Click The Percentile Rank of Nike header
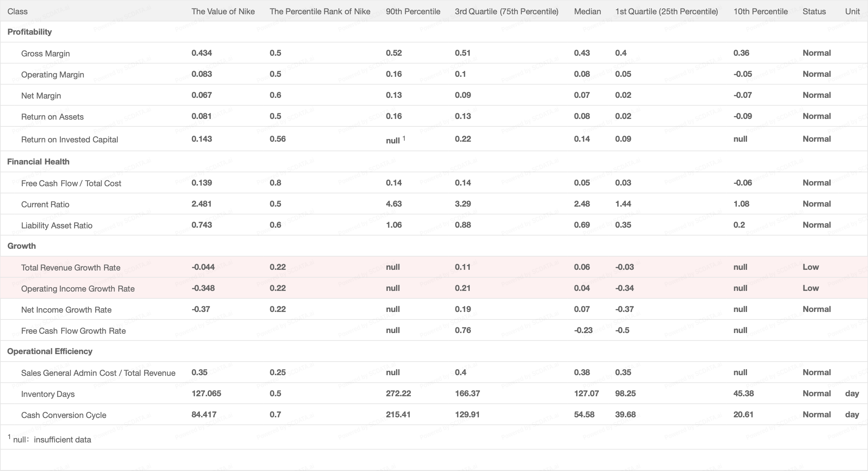This screenshot has height=471, width=868. tap(320, 12)
